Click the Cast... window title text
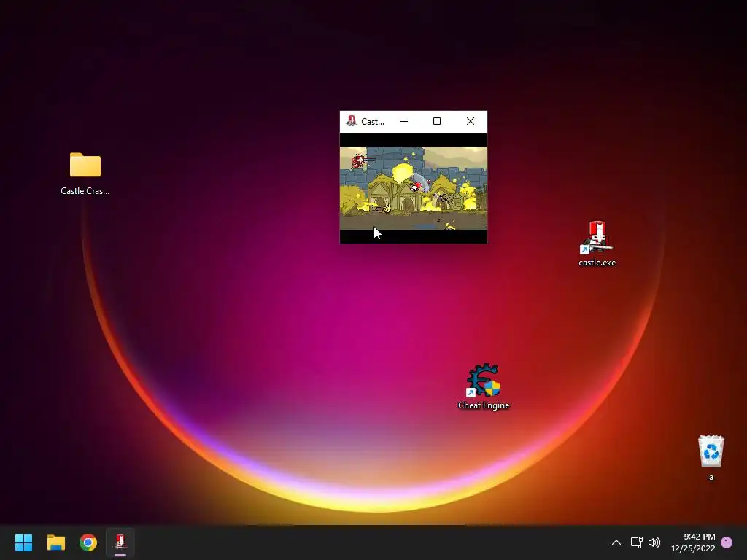Screen dimensions: 747x560 click(373, 122)
